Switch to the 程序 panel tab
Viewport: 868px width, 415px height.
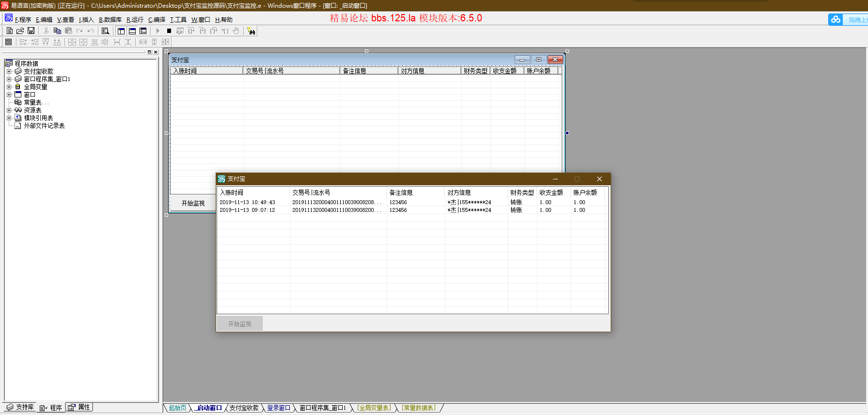tap(51, 407)
